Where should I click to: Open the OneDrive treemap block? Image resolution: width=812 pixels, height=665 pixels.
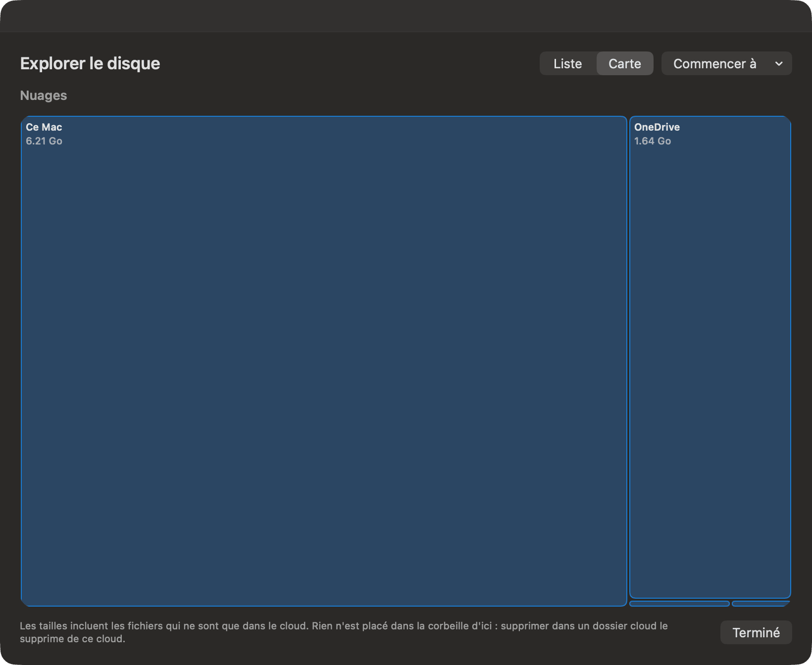(x=710, y=357)
